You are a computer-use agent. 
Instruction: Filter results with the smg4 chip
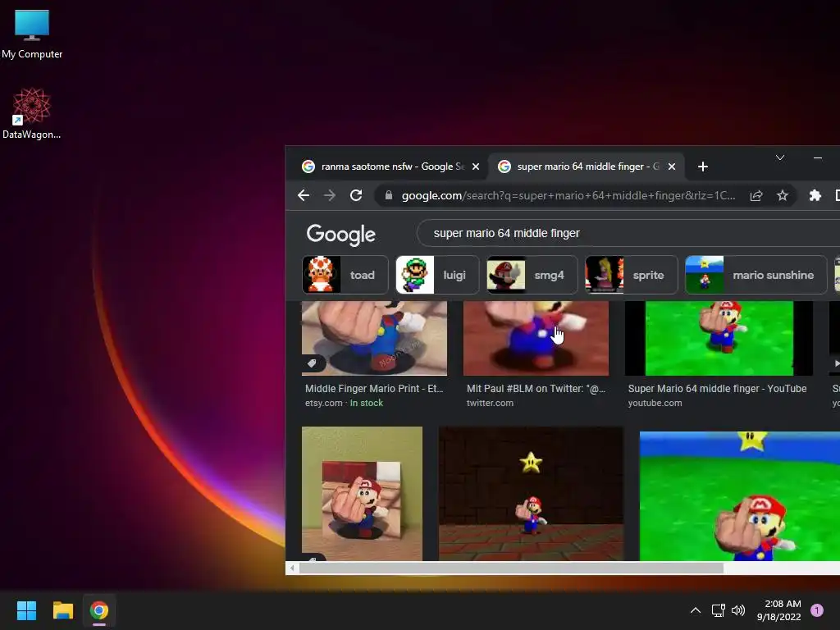[x=532, y=275]
